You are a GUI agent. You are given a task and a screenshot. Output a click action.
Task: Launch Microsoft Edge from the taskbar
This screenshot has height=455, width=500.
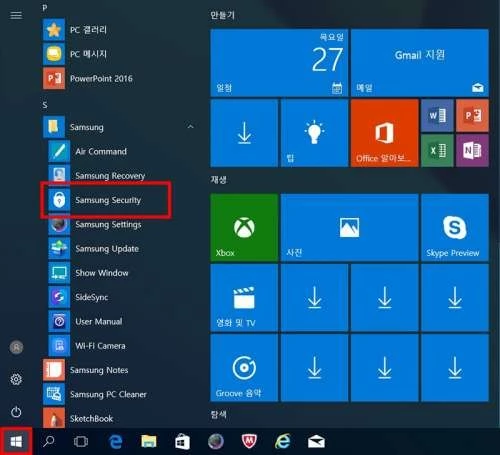[x=115, y=442]
